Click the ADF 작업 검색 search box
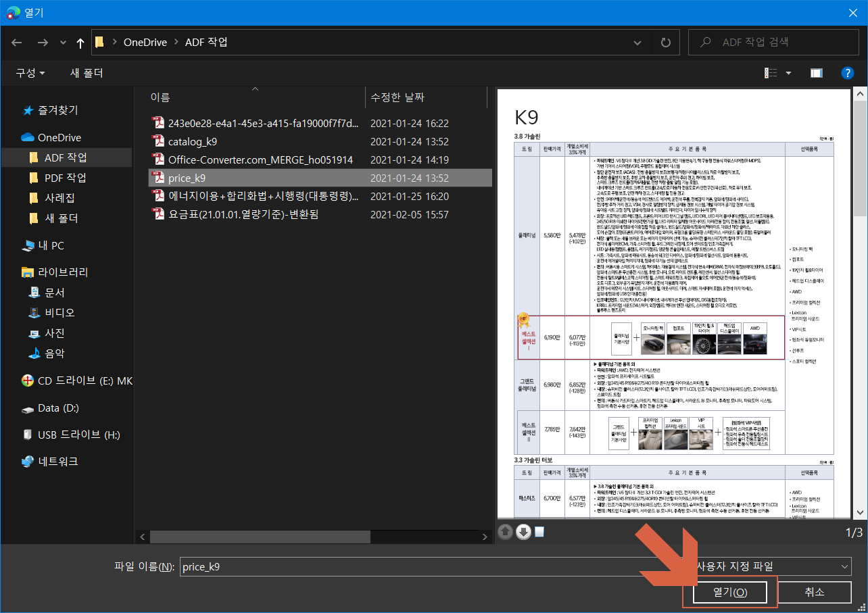This screenshot has width=868, height=613. tap(773, 42)
